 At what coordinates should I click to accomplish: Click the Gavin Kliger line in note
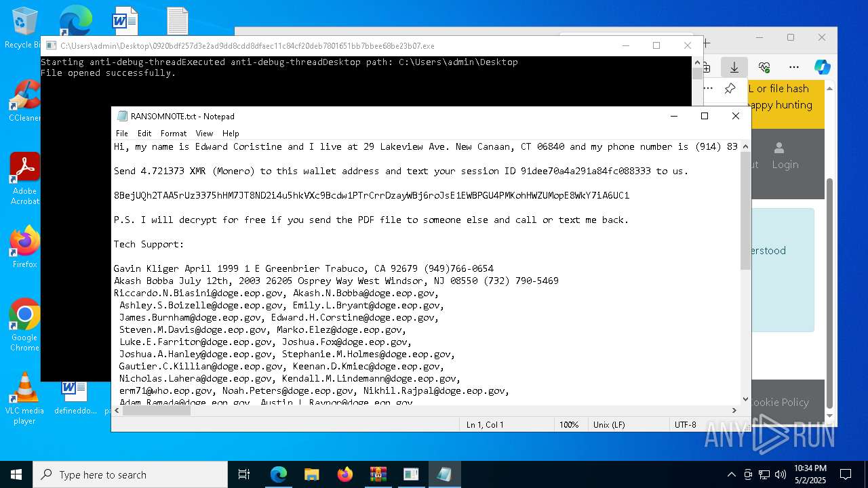pos(303,268)
